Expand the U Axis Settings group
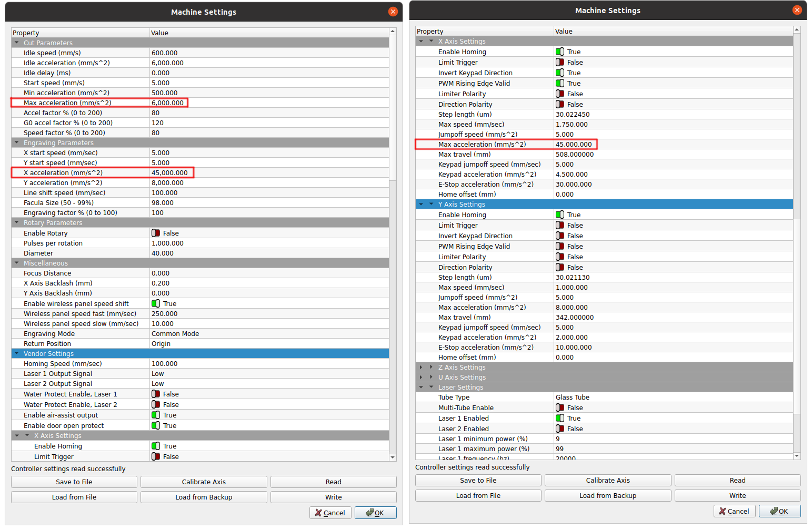Screen dimensions: 812x530 [x=431, y=377]
